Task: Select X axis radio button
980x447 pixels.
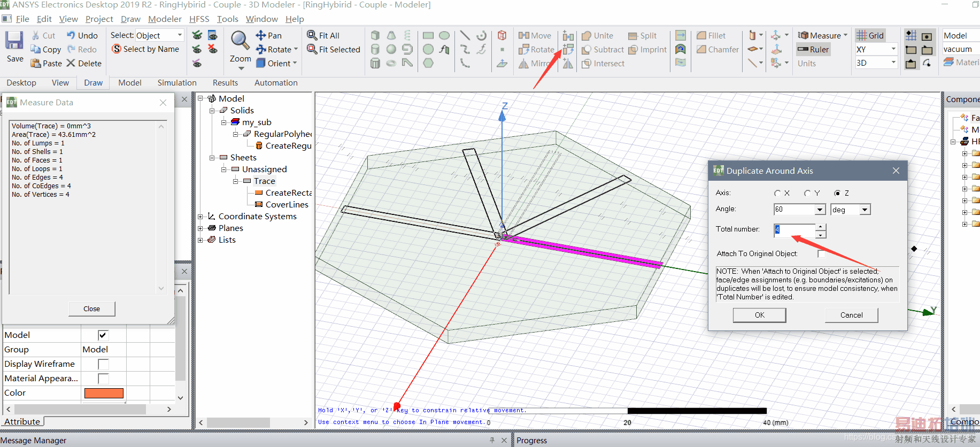Action: pos(777,193)
